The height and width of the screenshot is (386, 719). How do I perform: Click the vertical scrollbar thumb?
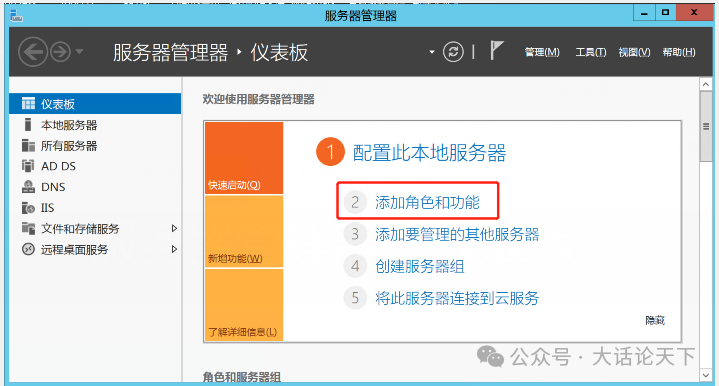tap(706, 127)
